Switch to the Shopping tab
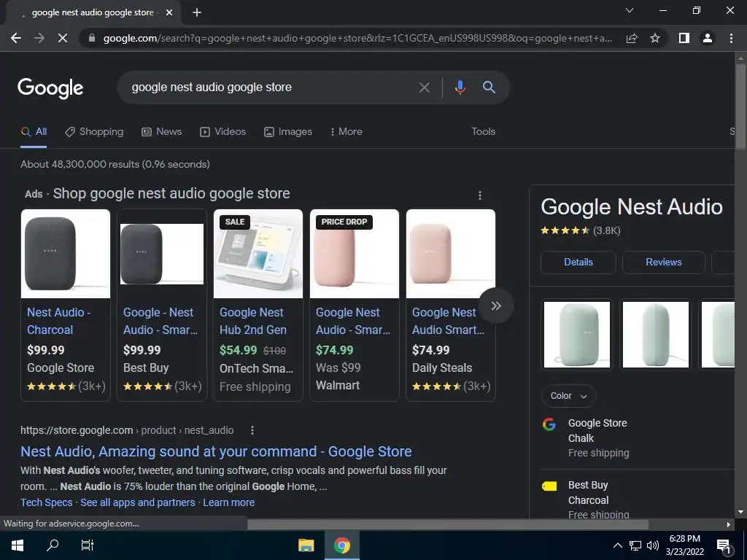 click(x=94, y=132)
